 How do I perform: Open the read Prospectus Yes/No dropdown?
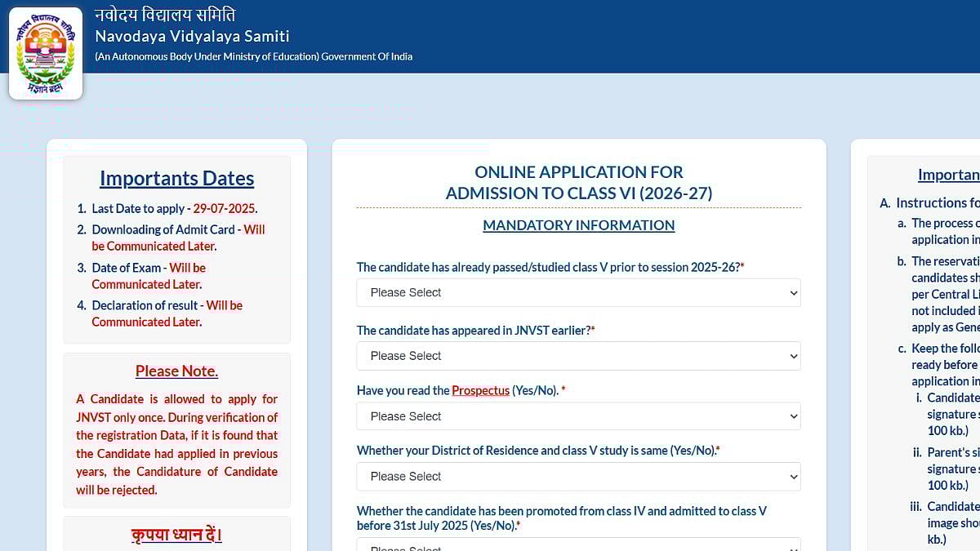578,416
